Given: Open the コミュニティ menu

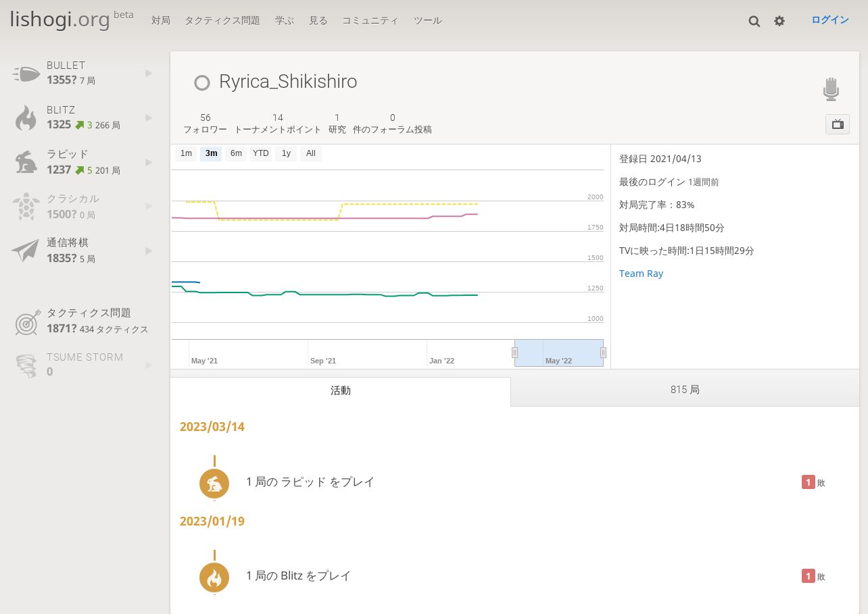Looking at the screenshot, I should pyautogui.click(x=370, y=20).
